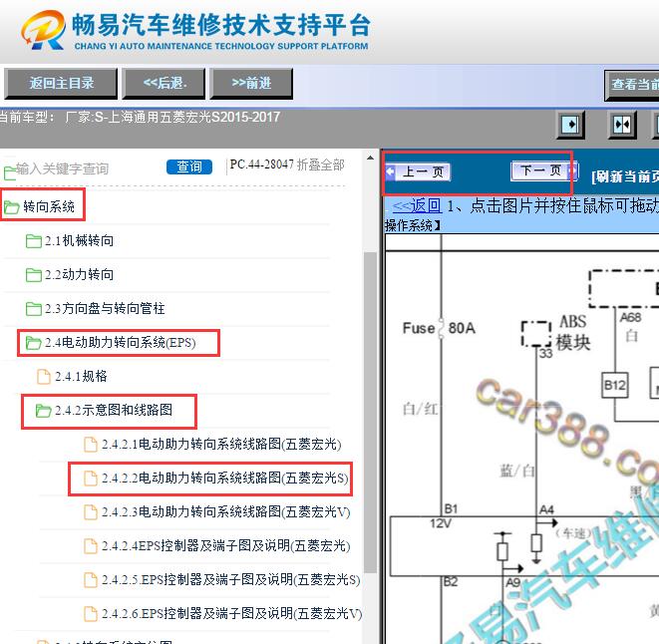
Task: Click the folder icon beside 2.2动力转向
Action: coord(33,275)
